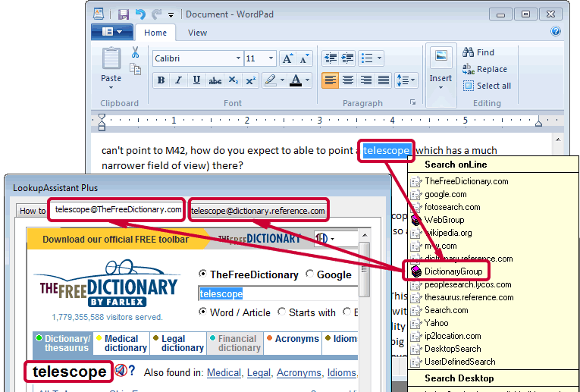
Task: Open the Customize Quick Access Toolbar arrow
Action: coord(171,15)
